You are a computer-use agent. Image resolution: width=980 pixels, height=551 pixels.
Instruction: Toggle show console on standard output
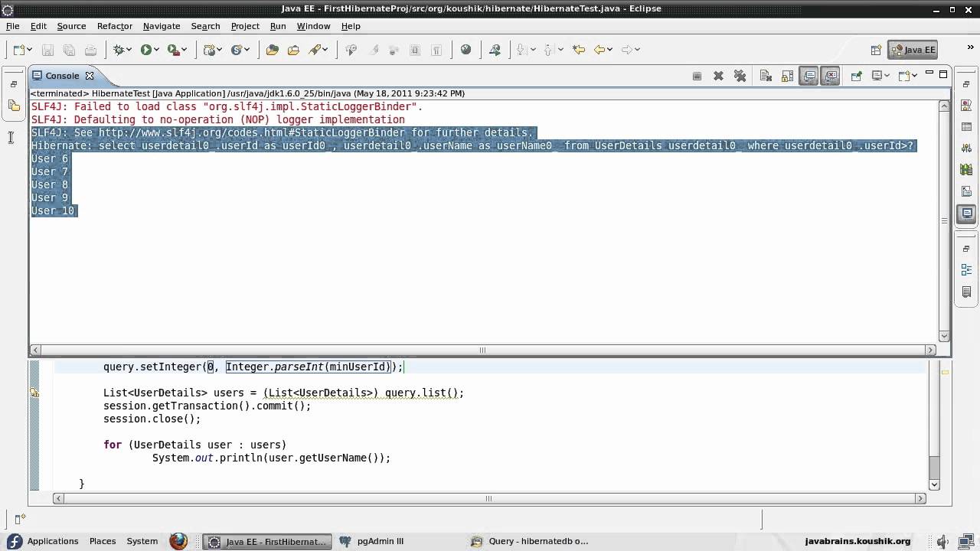click(x=808, y=76)
